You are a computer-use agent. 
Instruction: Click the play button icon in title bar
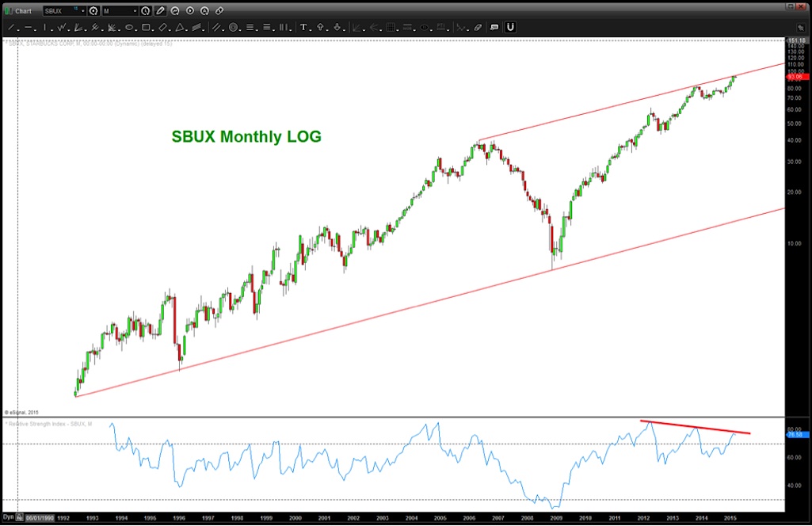pyautogui.click(x=190, y=11)
